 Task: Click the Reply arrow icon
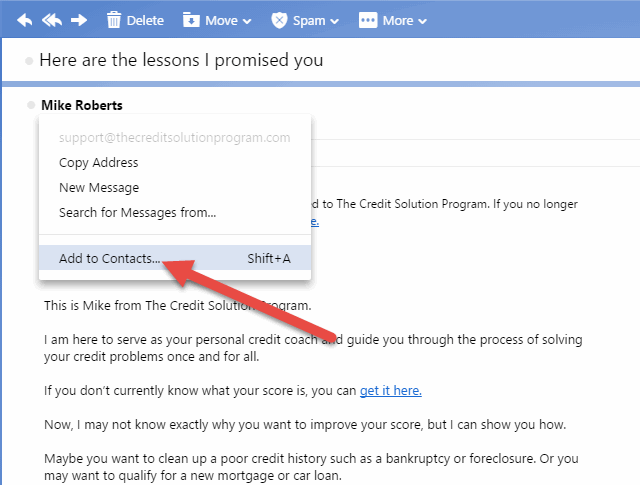24,20
